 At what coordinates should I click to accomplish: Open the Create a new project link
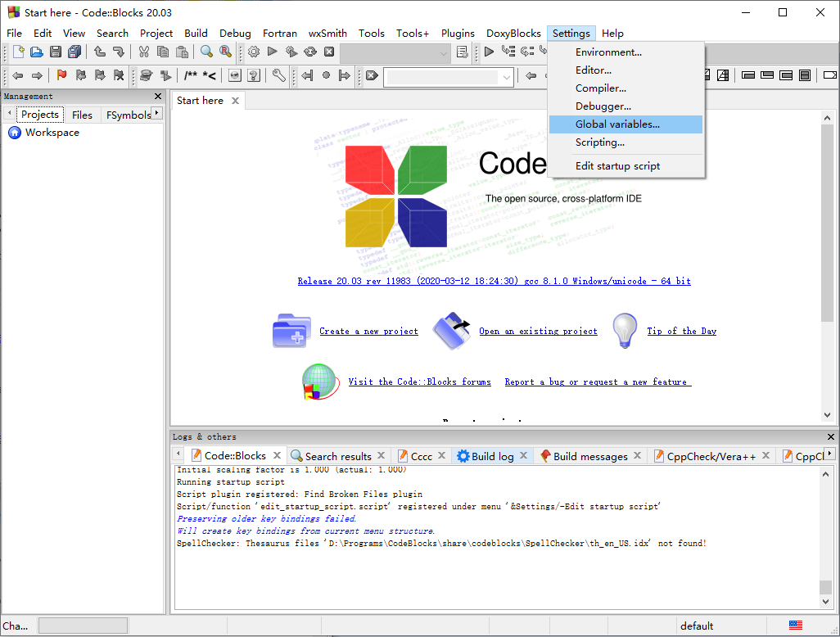[368, 331]
